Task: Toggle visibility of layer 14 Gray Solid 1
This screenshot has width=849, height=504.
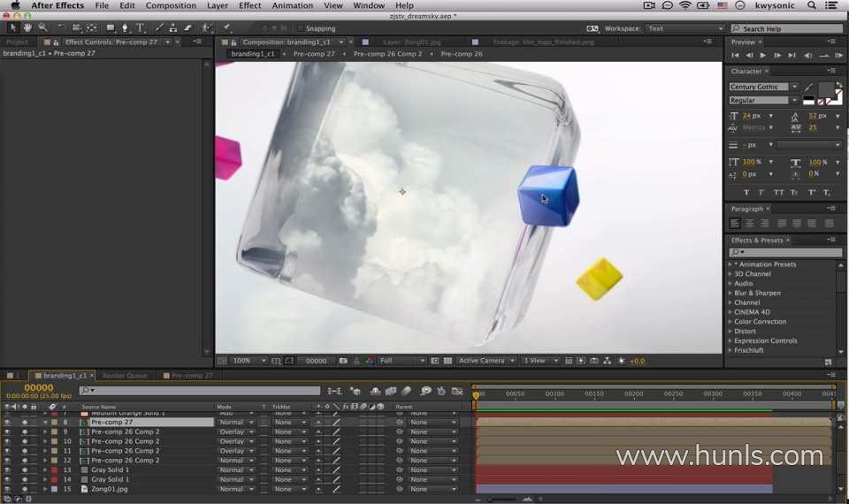Action: pos(7,479)
